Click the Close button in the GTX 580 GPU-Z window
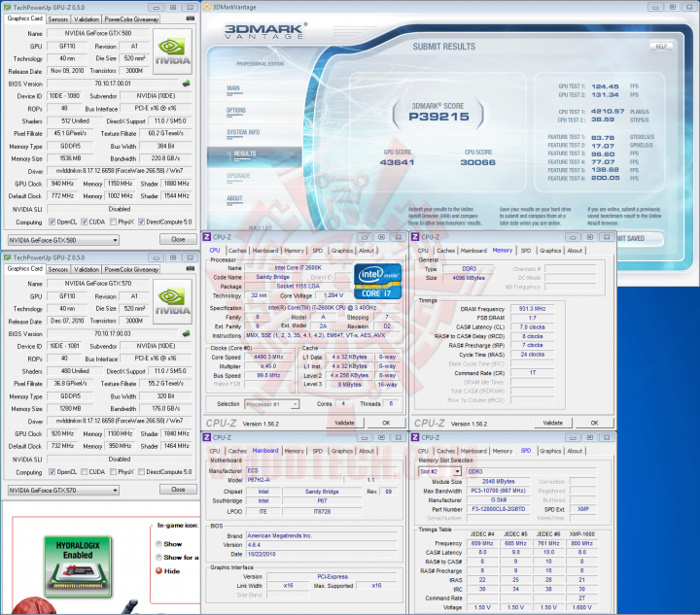Viewport: 700px width, 615px height. pos(178,239)
